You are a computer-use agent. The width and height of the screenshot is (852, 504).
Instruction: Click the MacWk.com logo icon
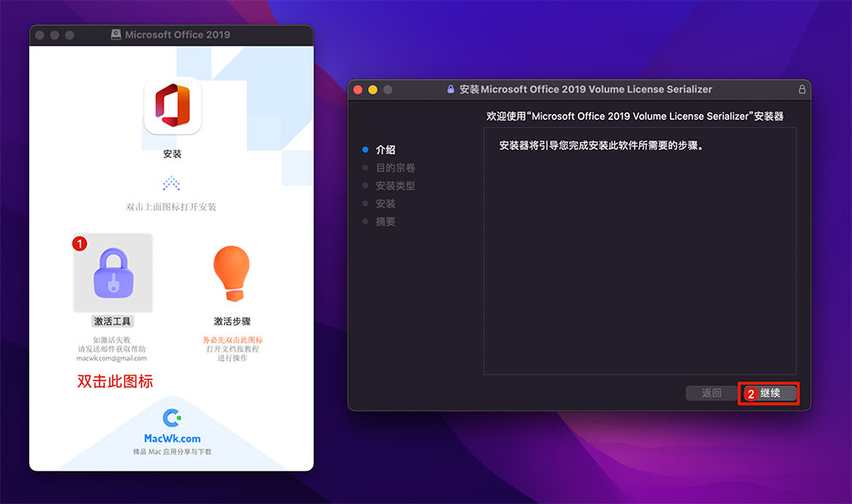(172, 418)
